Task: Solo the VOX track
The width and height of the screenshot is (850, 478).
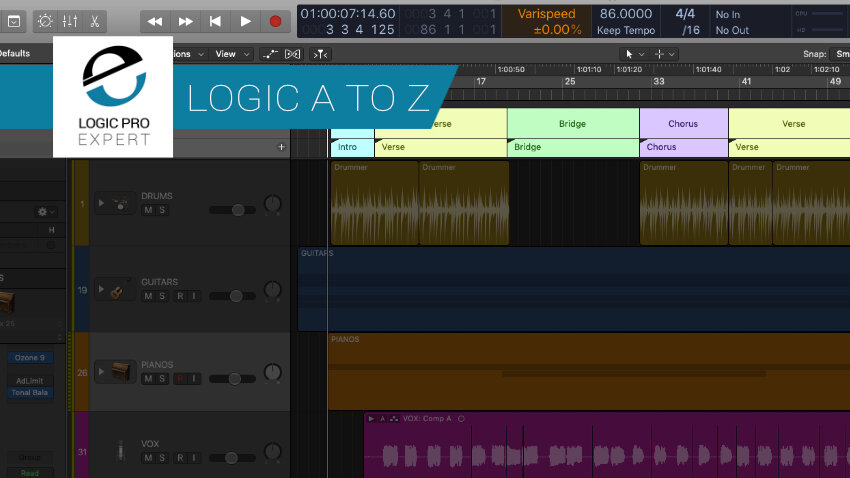Action: coord(162,458)
